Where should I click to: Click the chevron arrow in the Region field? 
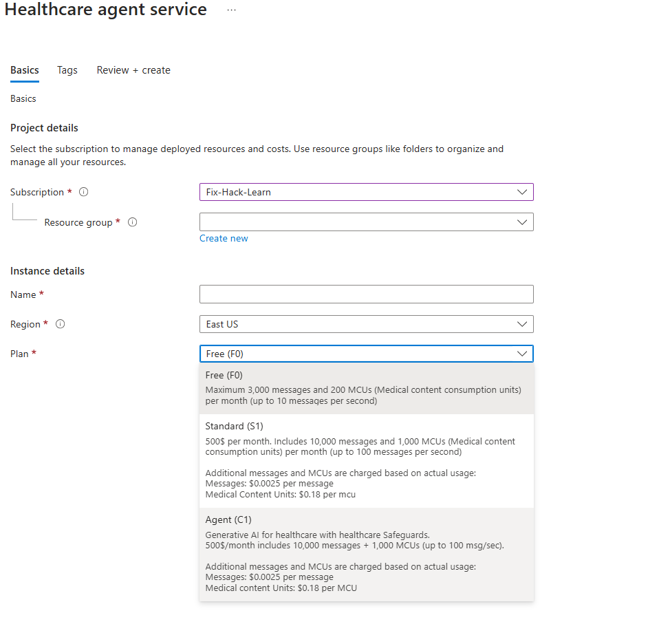[522, 324]
